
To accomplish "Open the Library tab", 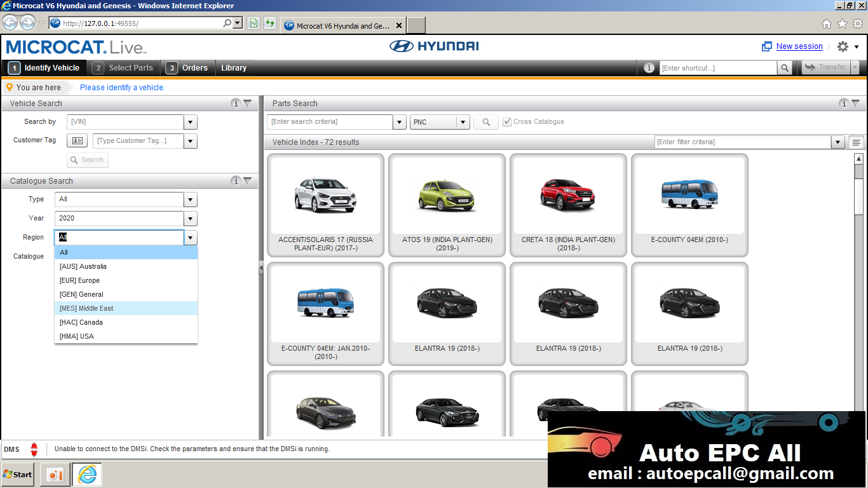I will coord(234,68).
